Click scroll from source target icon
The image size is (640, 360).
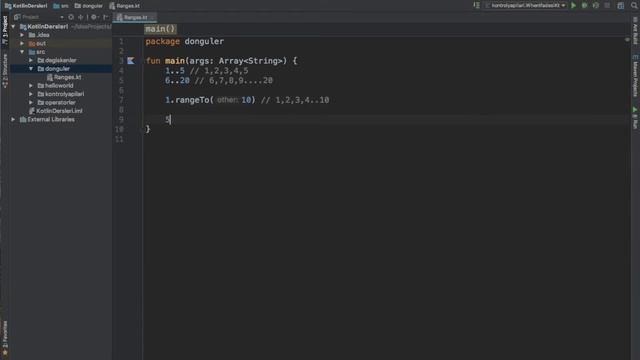pyautogui.click(x=71, y=17)
